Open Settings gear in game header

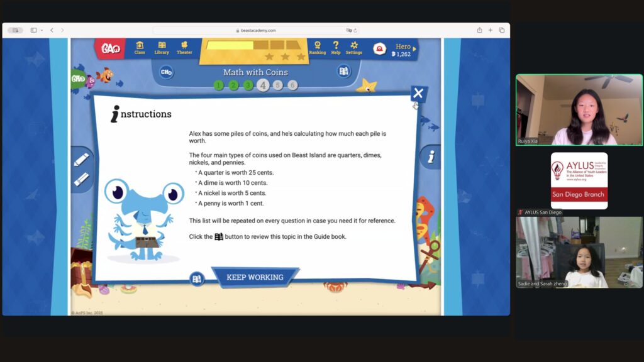[354, 48]
